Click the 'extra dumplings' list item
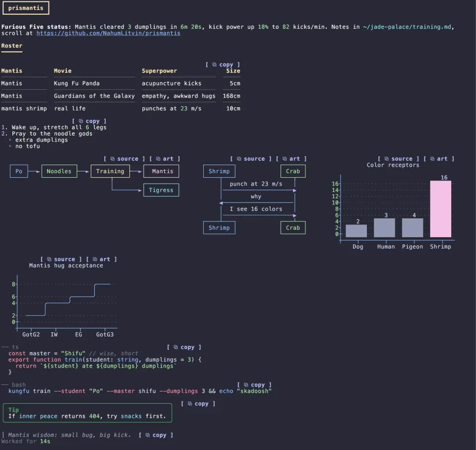The width and height of the screenshot is (476, 450). click(x=42, y=140)
